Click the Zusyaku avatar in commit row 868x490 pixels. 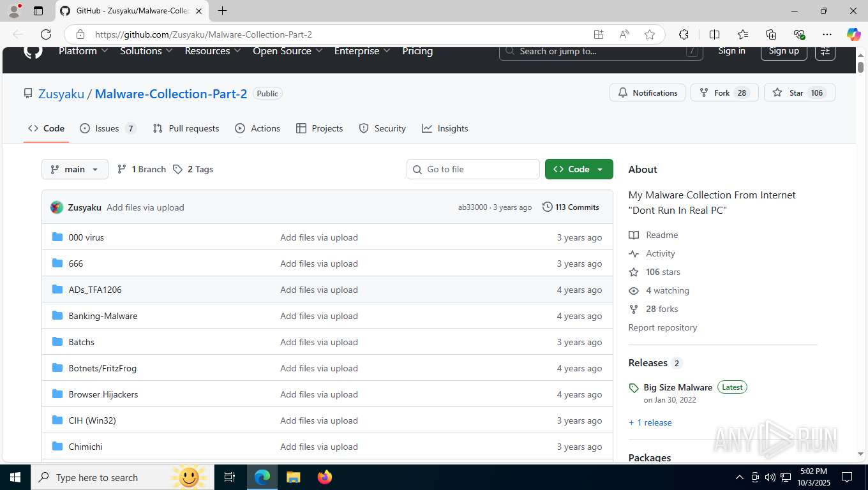pyautogui.click(x=57, y=207)
